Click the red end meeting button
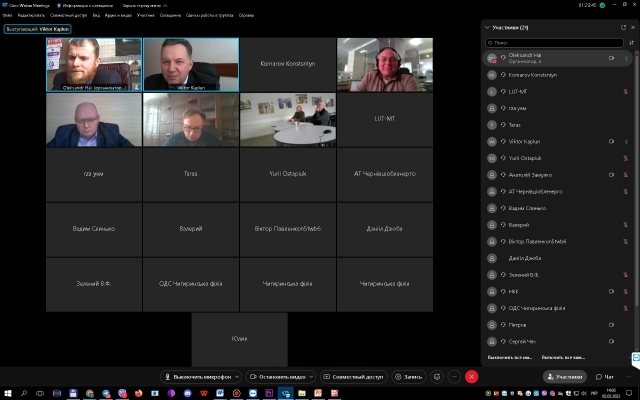Screen dimensions: 640x400 click(x=472, y=377)
